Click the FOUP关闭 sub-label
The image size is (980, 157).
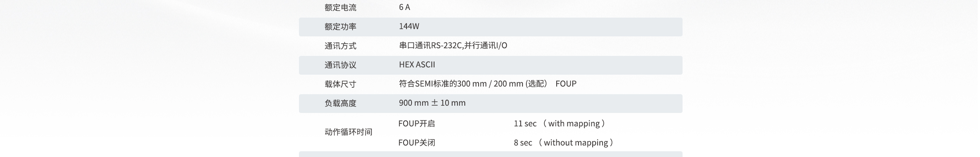[x=416, y=143]
